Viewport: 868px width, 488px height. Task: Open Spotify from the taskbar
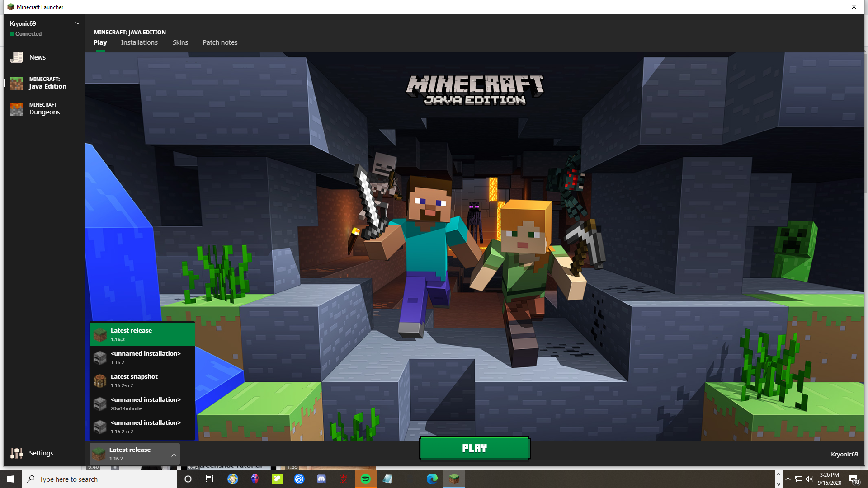coord(366,479)
